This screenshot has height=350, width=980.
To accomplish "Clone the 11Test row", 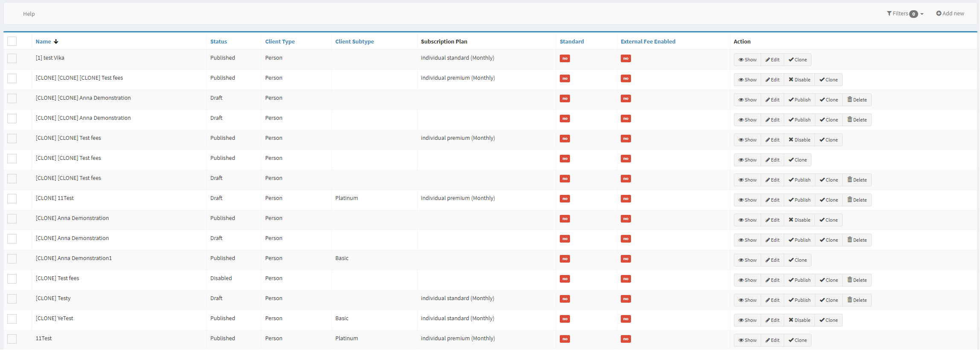I will [797, 340].
